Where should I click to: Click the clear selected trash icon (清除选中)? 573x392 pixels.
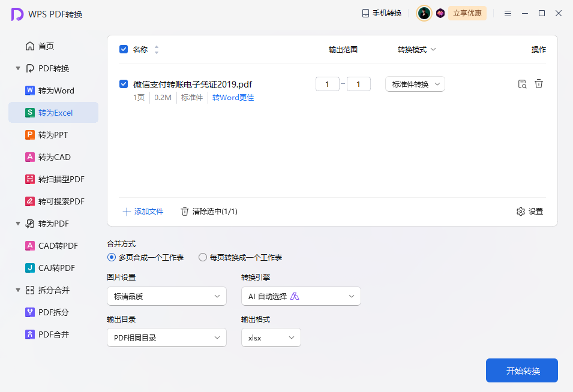click(x=185, y=212)
